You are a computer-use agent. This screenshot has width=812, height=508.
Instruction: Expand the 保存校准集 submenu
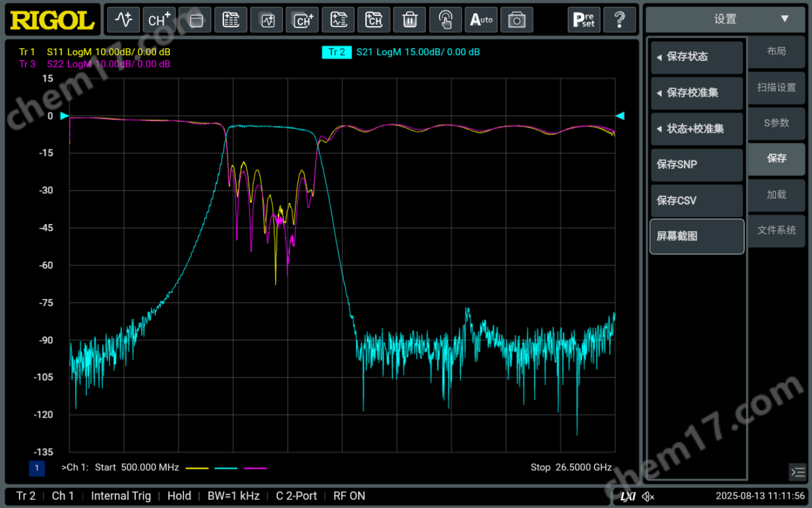pos(697,93)
